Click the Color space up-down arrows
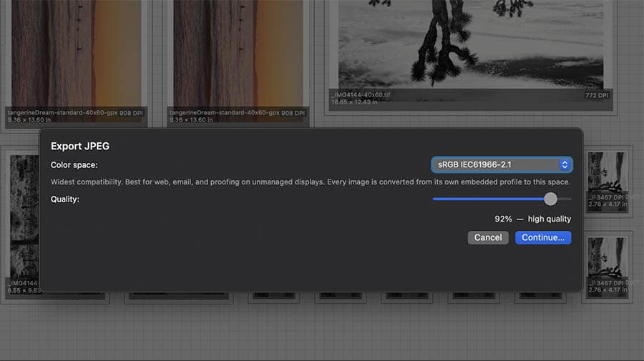This screenshot has width=644, height=361. click(565, 164)
